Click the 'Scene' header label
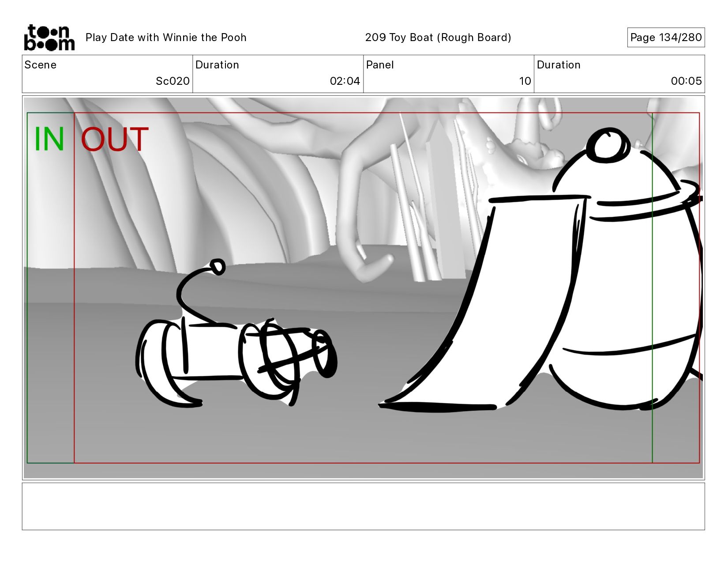The height and width of the screenshot is (563, 728). pyautogui.click(x=41, y=65)
